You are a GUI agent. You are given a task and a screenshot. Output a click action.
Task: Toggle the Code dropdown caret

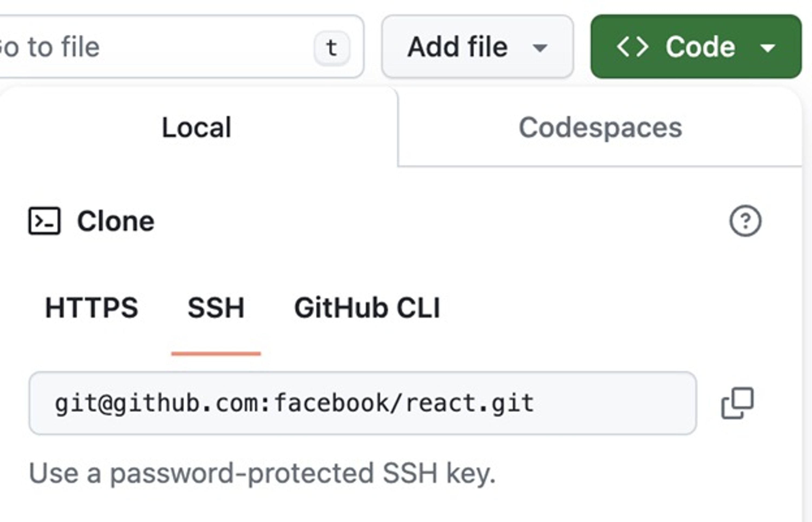coord(768,48)
